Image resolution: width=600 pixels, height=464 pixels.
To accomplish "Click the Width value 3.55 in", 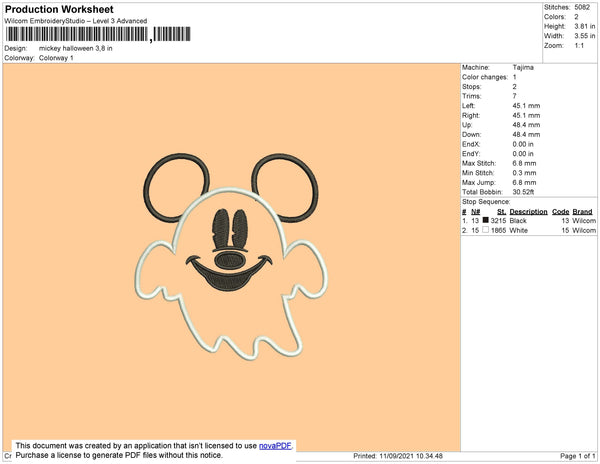I will click(x=585, y=36).
